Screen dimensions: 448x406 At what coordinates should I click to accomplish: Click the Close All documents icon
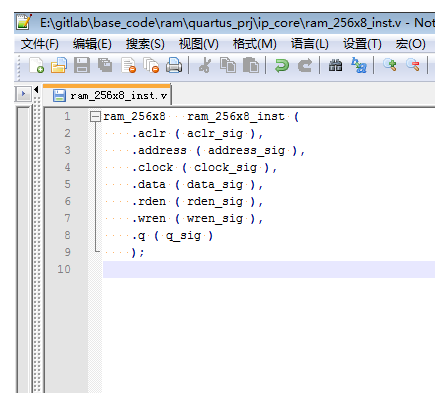[151, 65]
